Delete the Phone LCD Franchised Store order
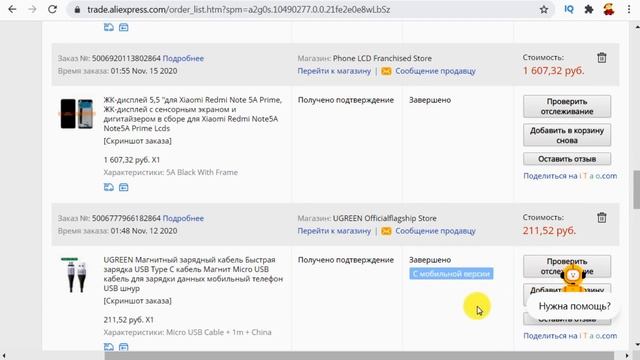The image size is (640, 360). point(602,58)
